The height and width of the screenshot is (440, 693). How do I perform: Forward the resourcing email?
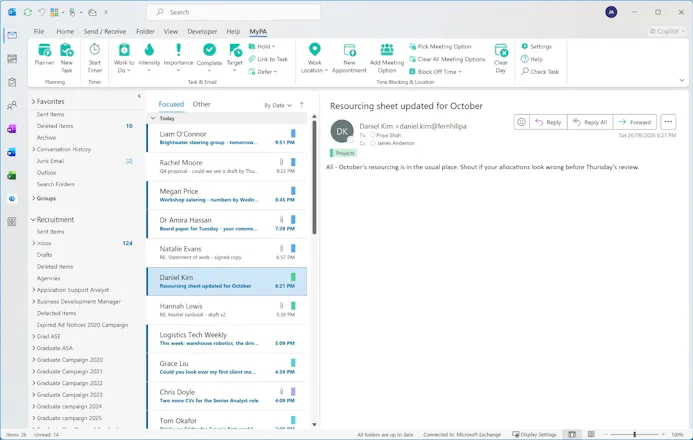(x=635, y=122)
